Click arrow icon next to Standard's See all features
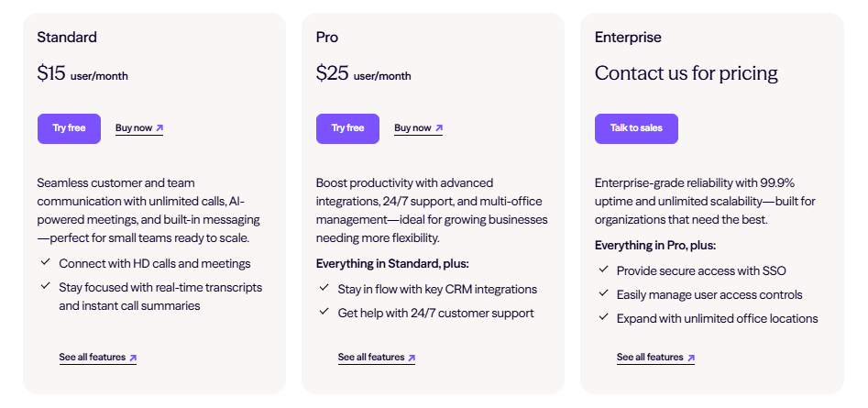Image resolution: width=868 pixels, height=408 pixels. coord(133,358)
